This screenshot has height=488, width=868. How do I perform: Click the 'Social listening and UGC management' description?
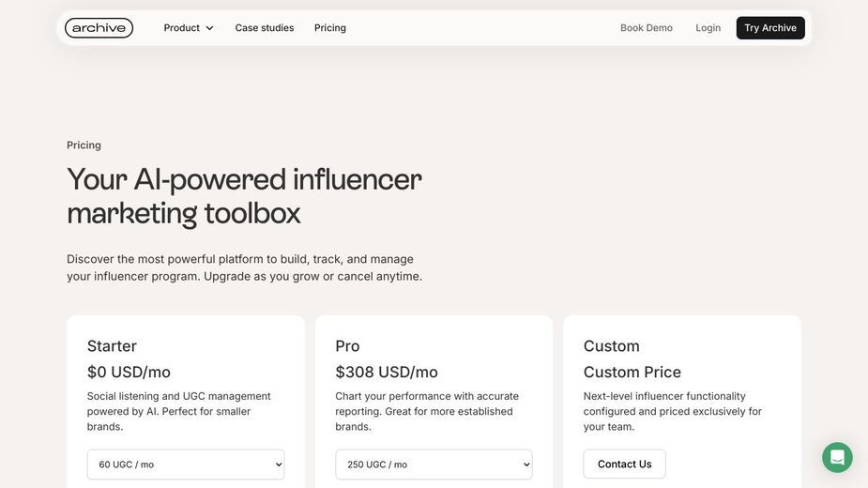(x=179, y=412)
